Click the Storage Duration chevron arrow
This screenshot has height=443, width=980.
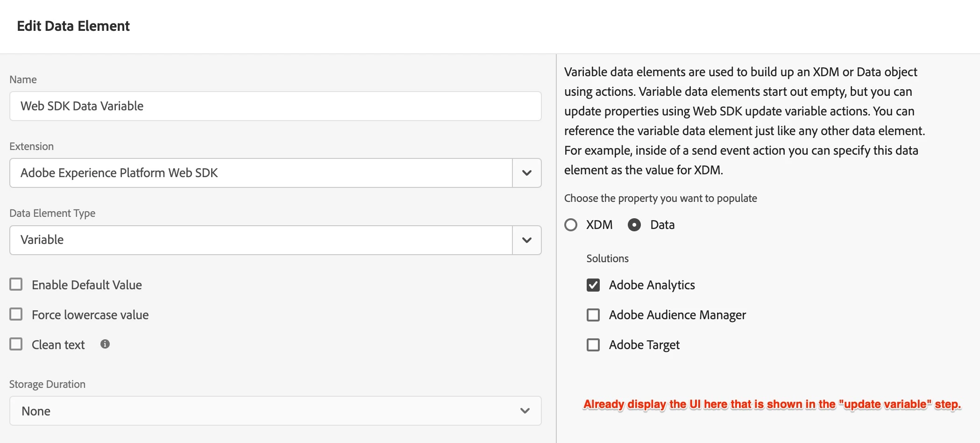point(525,411)
